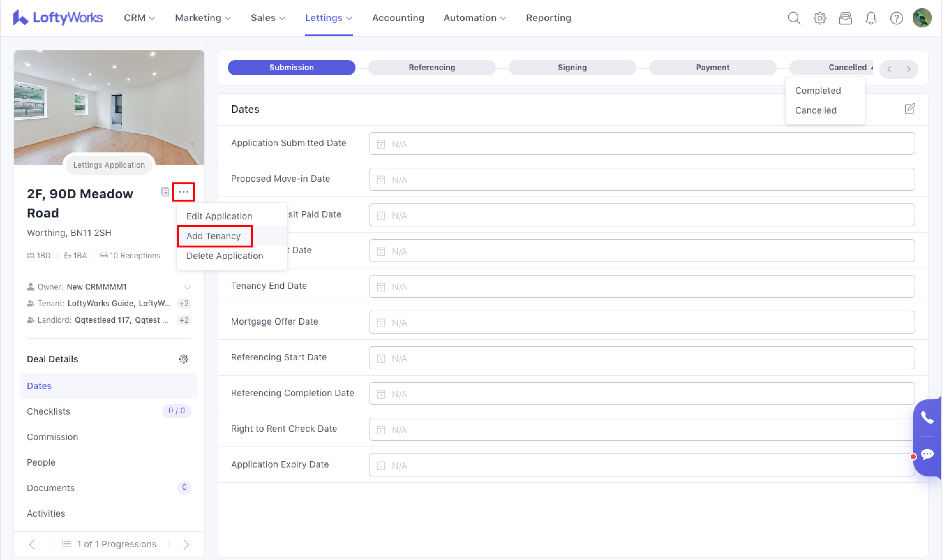This screenshot has height=560, width=942.
Task: Click the help question mark icon
Action: [x=896, y=18]
